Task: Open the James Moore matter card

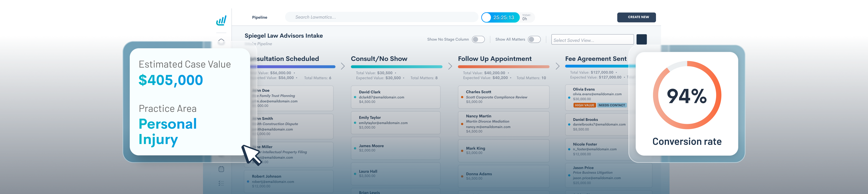Action: (395, 148)
